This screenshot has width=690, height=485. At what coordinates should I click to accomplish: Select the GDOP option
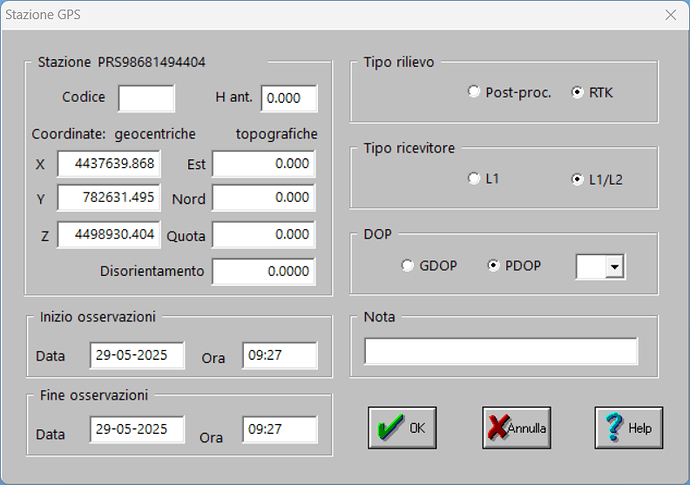point(407,266)
